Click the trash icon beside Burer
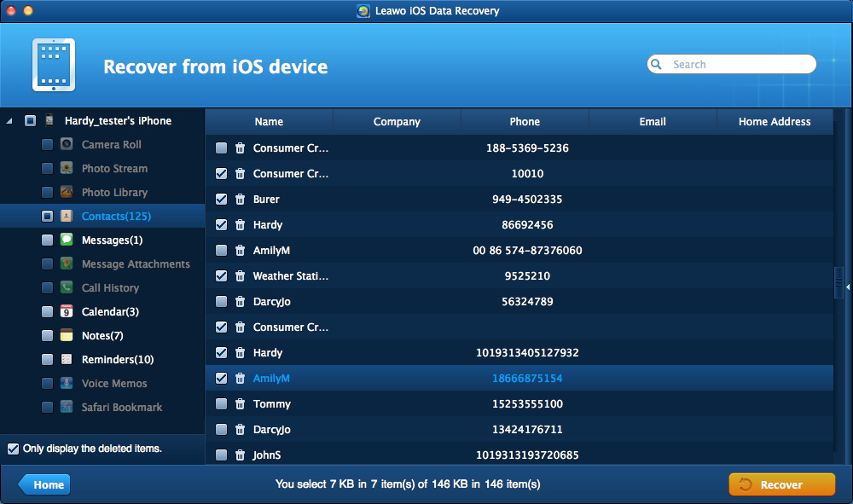Image resolution: width=853 pixels, height=504 pixels. (240, 200)
